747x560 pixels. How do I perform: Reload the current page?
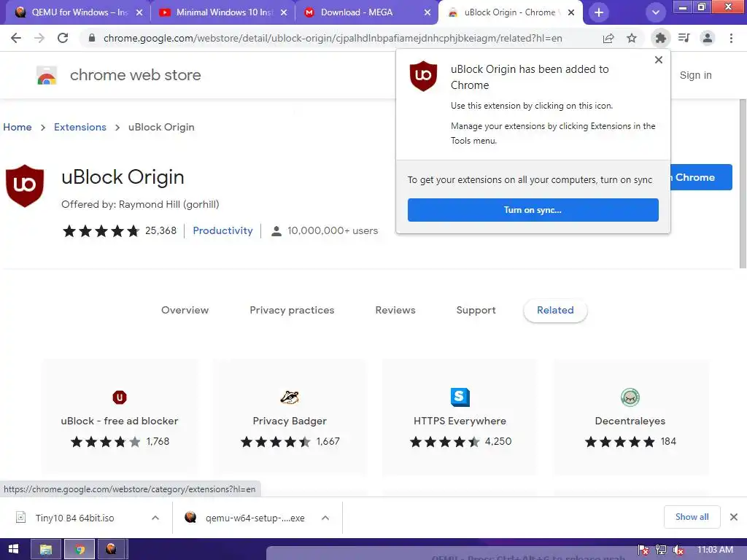[63, 38]
